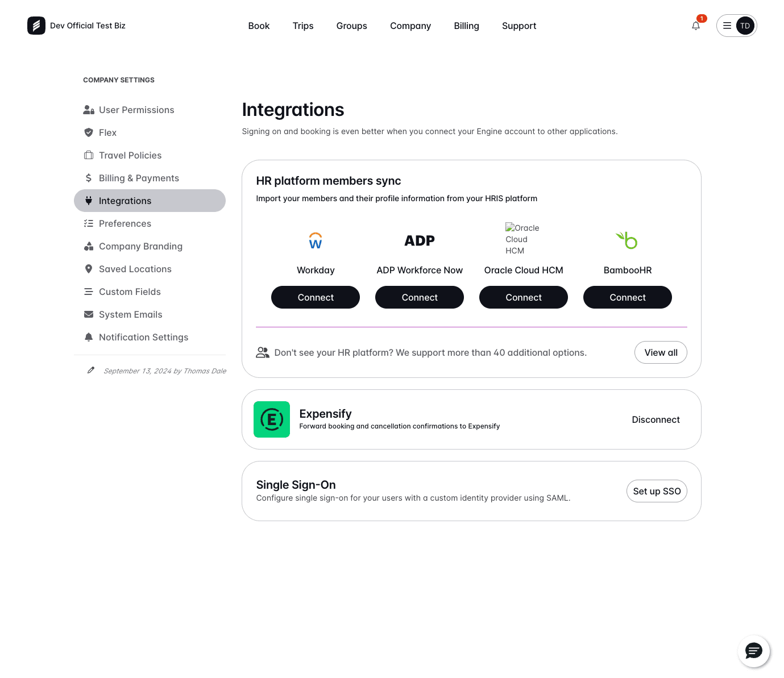The width and height of the screenshot is (784, 678).
Task: Go to Trips in top navigation
Action: [303, 26]
